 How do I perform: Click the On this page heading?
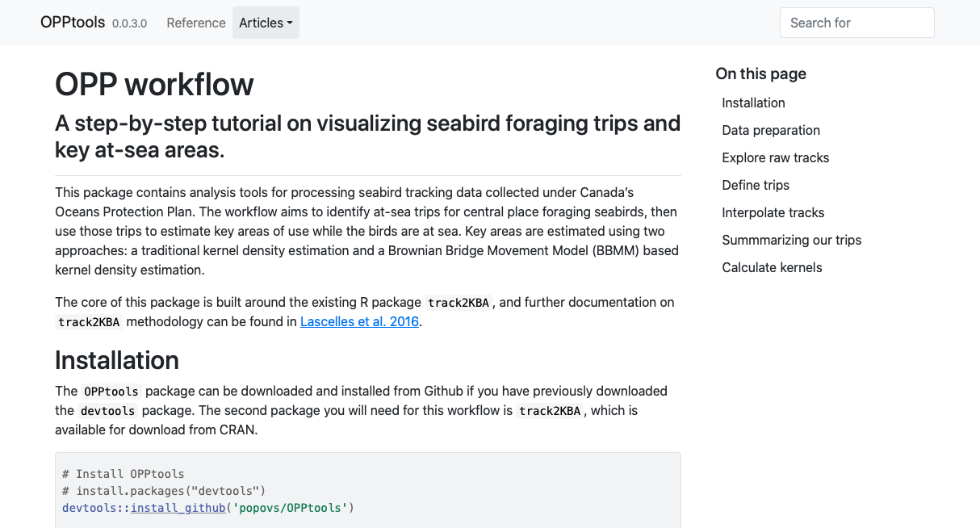point(760,73)
